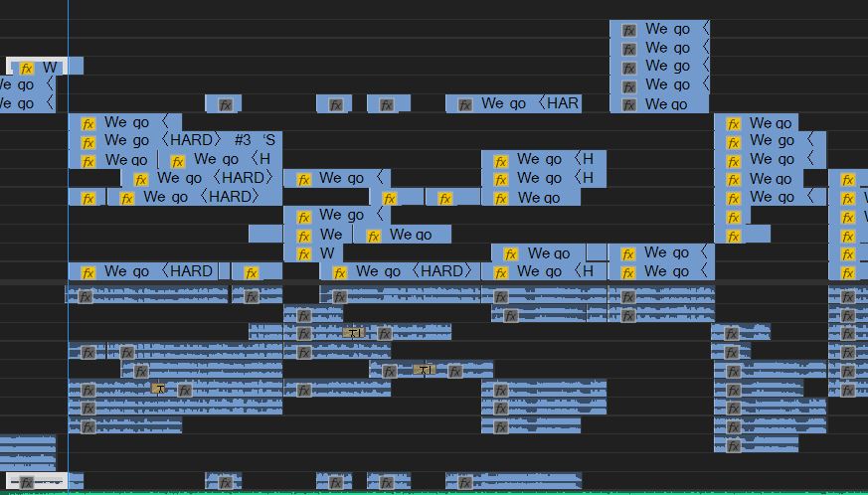Select the "We go 〈HAR" clip by its name
The width and height of the screenshot is (868, 495).
click(530, 103)
